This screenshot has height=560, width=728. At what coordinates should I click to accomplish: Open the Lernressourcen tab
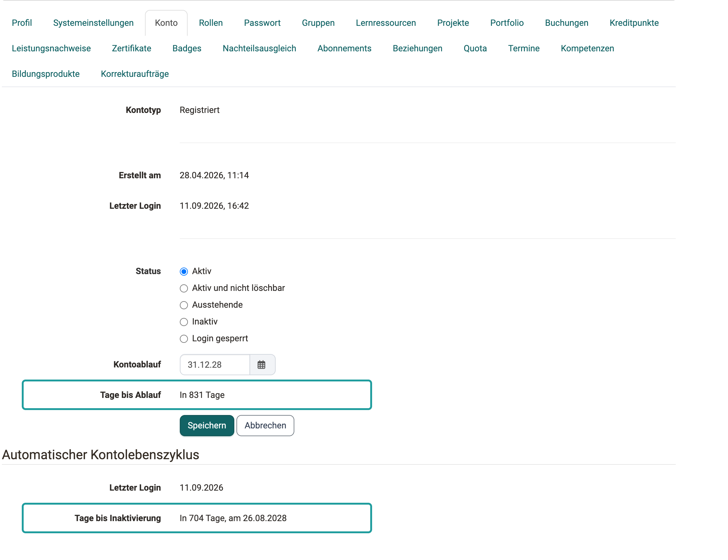(x=386, y=23)
